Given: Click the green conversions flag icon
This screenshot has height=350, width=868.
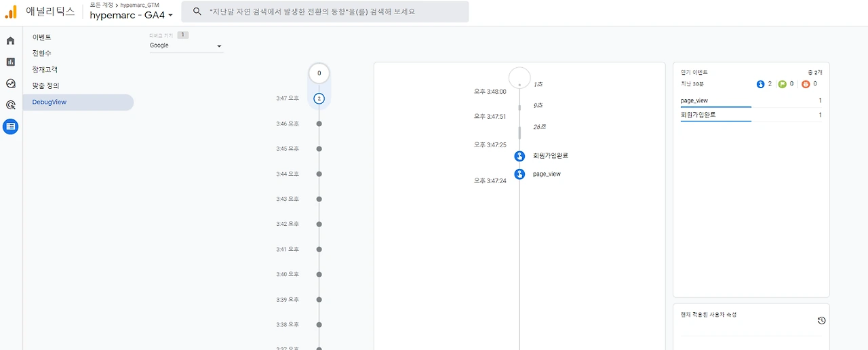Looking at the screenshot, I should (x=783, y=84).
